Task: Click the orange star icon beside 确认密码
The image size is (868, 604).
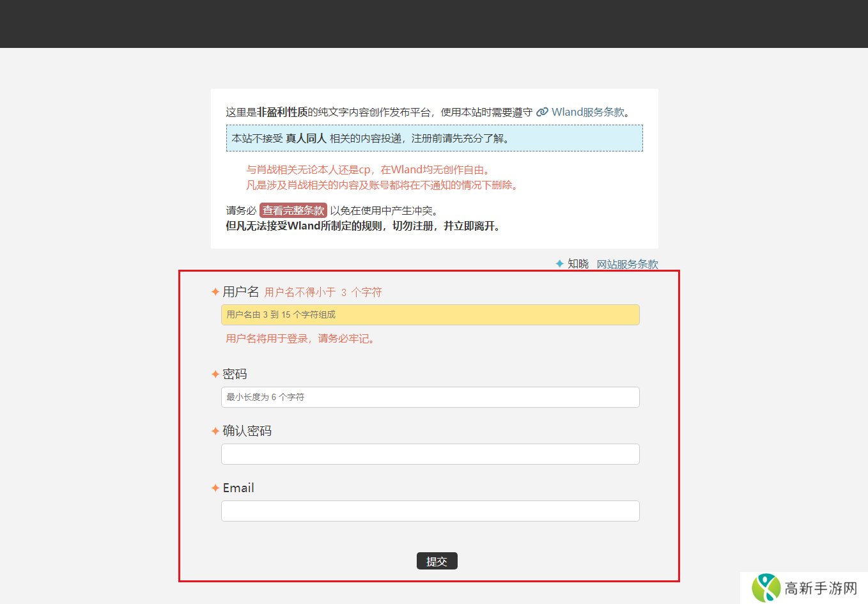Action: click(215, 431)
